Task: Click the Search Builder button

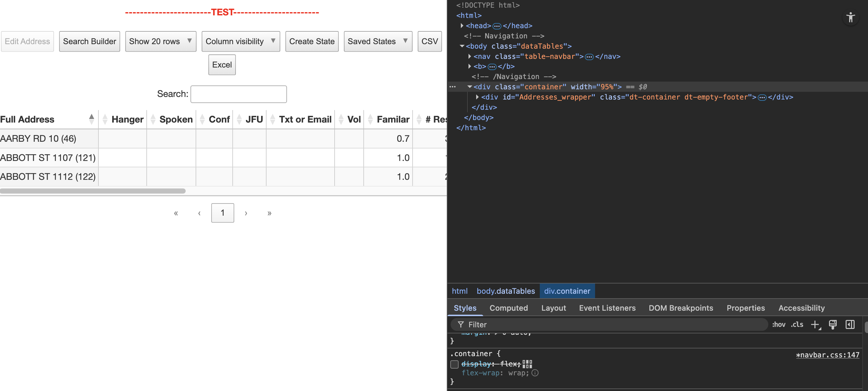Action: [x=89, y=42]
